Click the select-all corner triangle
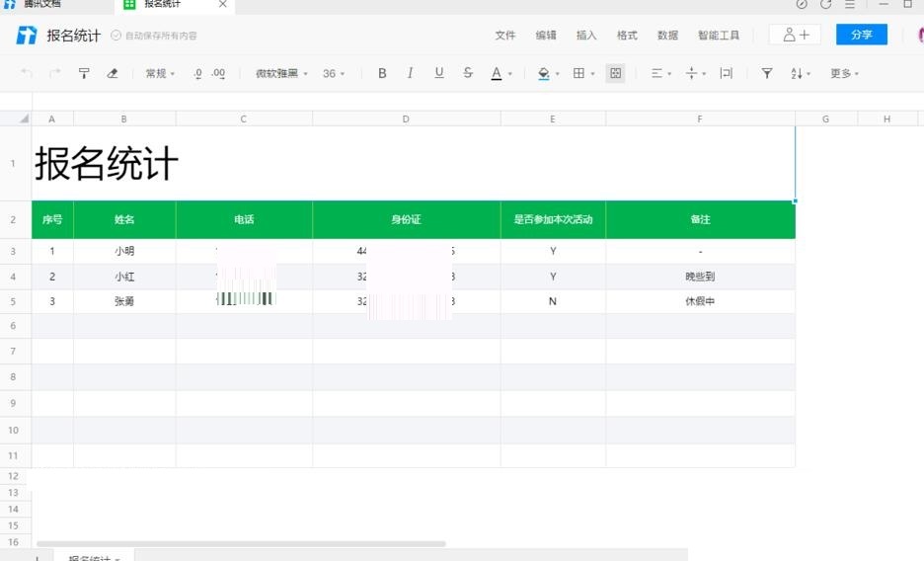The height and width of the screenshot is (561, 924). 24,119
